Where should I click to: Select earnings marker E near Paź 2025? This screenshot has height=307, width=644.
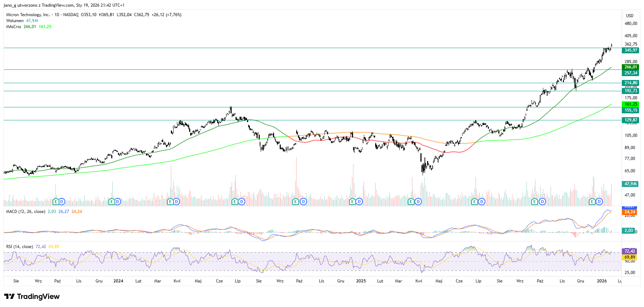[x=535, y=201]
